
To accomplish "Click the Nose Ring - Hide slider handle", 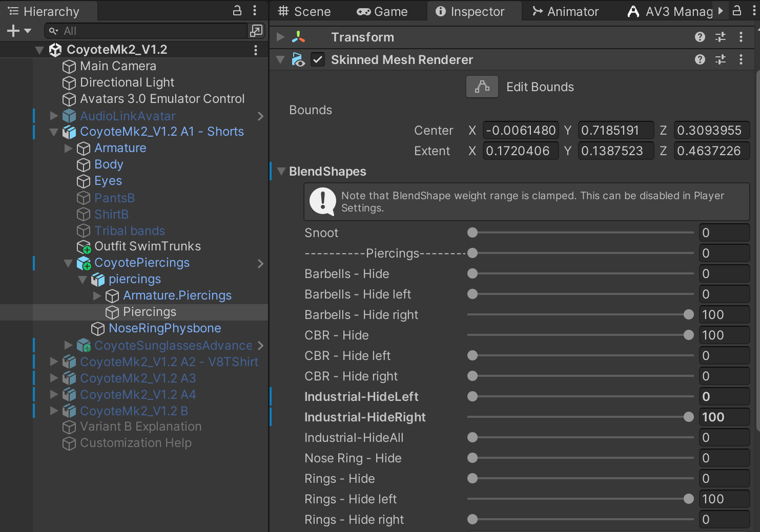I will pyautogui.click(x=473, y=458).
